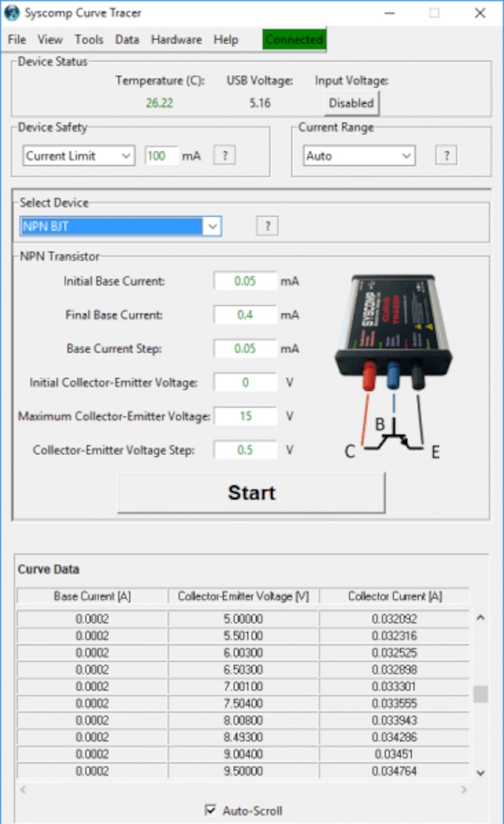Click the Final Base Current field
This screenshot has width=504, height=824.
(245, 315)
